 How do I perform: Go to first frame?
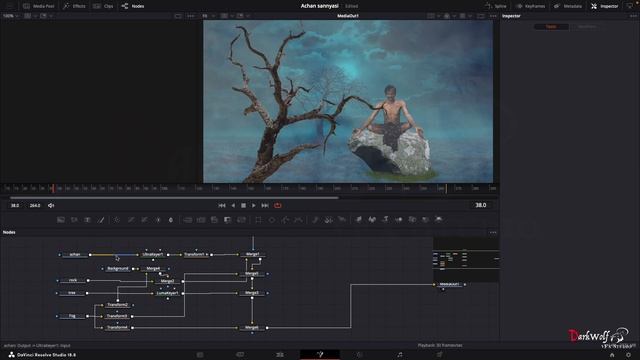(222, 205)
